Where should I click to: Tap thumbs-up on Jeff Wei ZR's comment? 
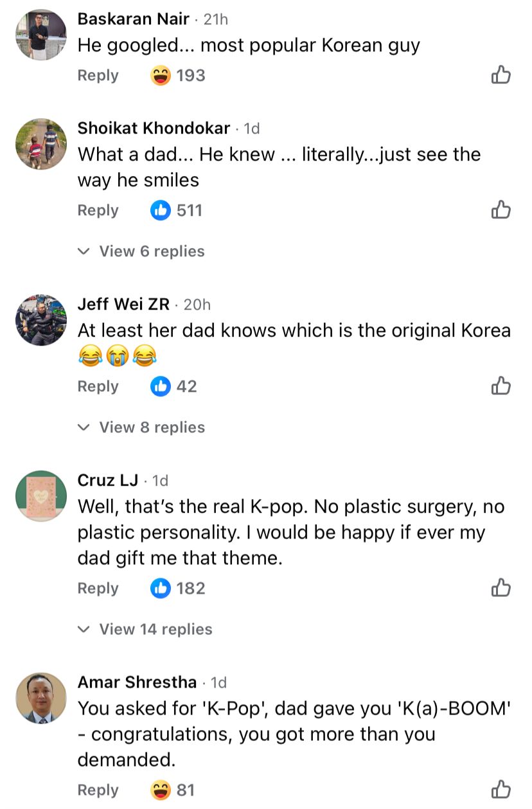click(x=501, y=386)
